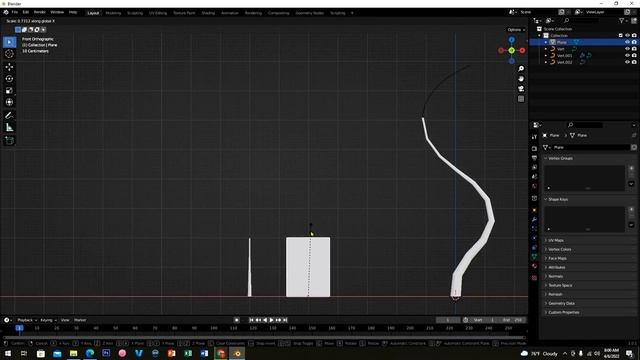Select the Measure tool

[x=9, y=127]
